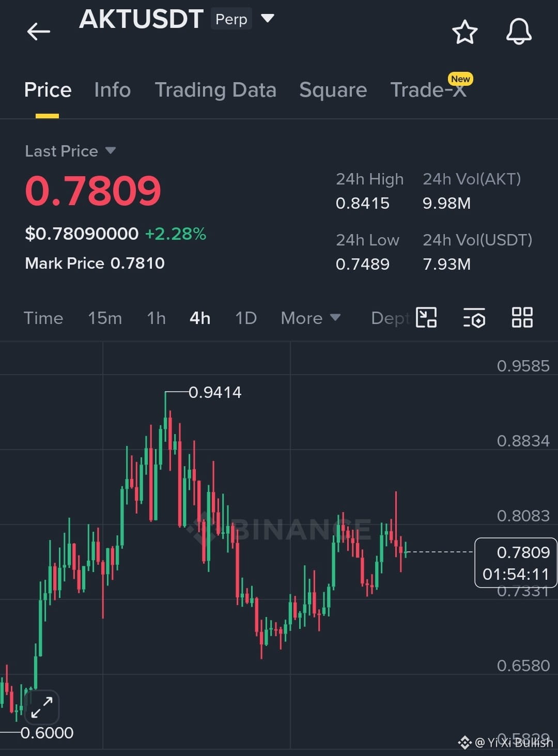The height and width of the screenshot is (756, 558).
Task: Open the AKTUSDT pair selector dropdown arrow
Action: coord(267,19)
